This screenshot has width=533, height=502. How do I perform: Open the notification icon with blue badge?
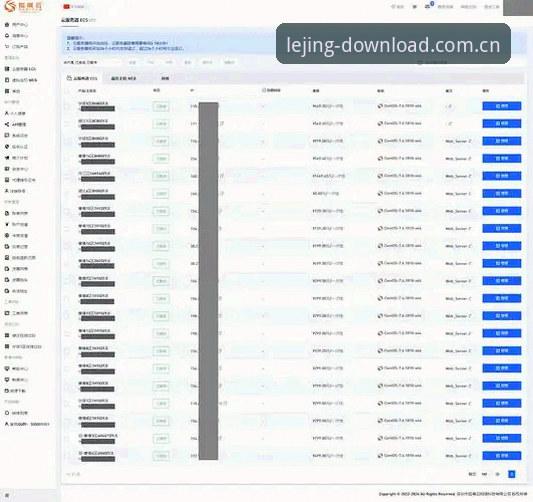coord(428,6)
